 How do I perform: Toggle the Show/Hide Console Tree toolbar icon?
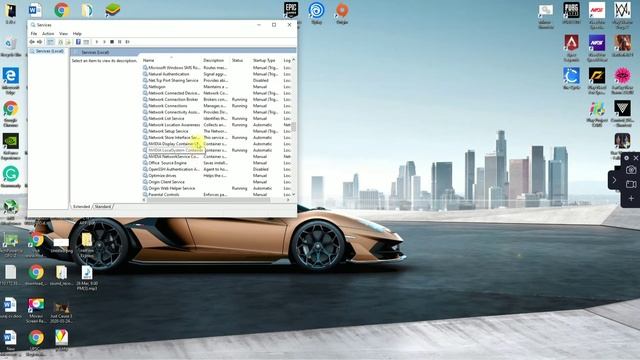pos(50,42)
